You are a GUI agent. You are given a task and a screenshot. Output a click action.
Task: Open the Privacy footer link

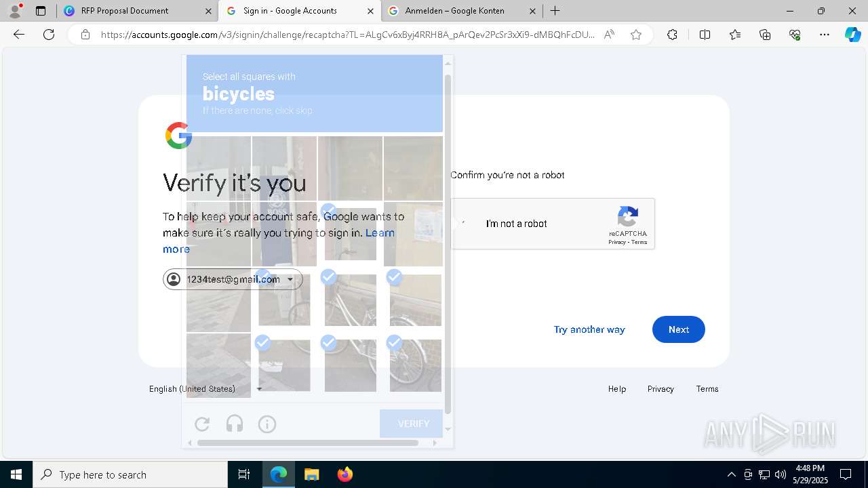point(660,389)
